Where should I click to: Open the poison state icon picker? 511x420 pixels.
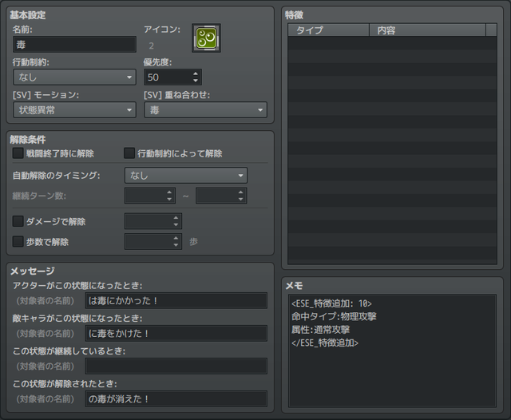click(206, 38)
